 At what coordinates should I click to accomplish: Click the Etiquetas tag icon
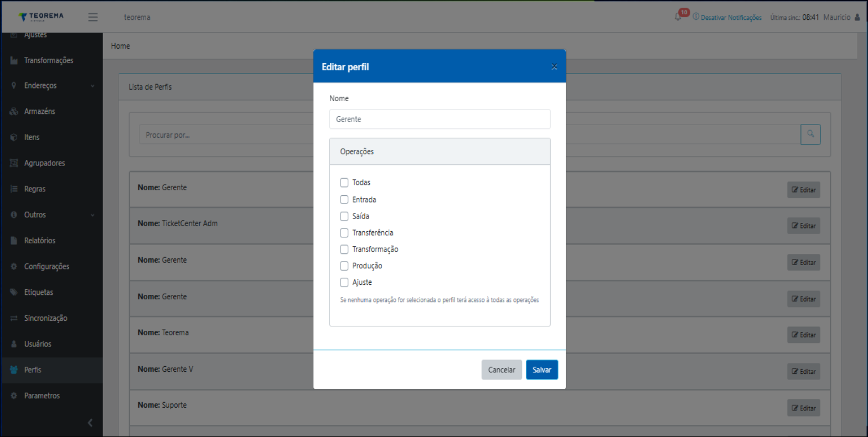point(14,292)
